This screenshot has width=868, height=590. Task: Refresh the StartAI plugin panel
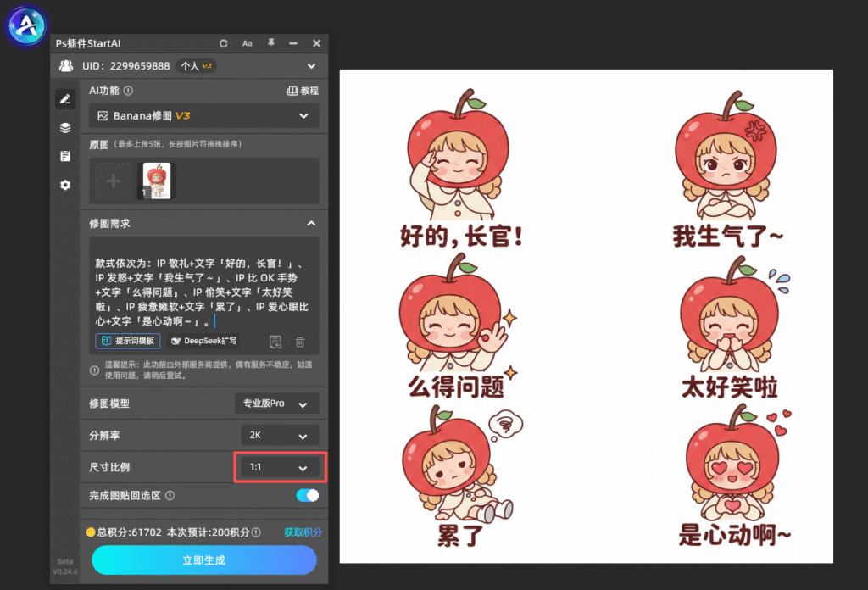point(224,43)
